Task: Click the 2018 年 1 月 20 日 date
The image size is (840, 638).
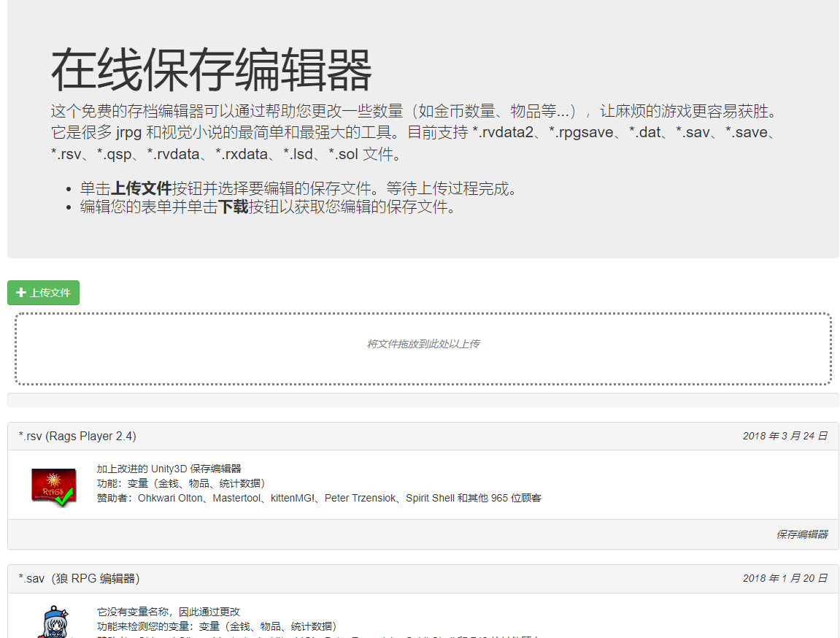Action: (785, 579)
